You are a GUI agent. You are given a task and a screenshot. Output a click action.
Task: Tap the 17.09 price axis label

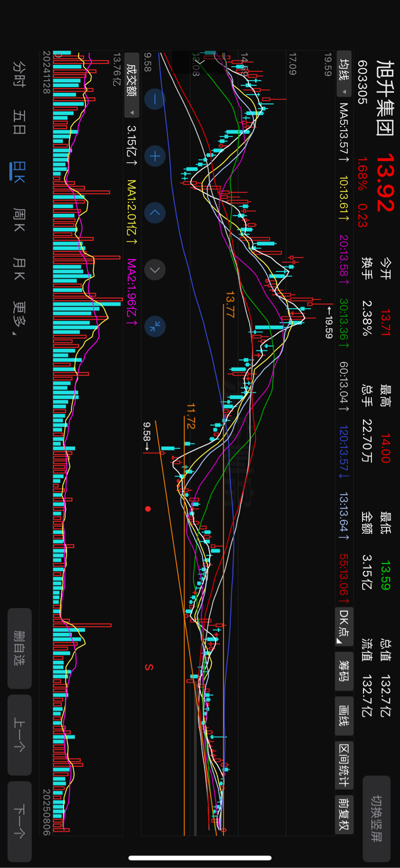point(293,64)
